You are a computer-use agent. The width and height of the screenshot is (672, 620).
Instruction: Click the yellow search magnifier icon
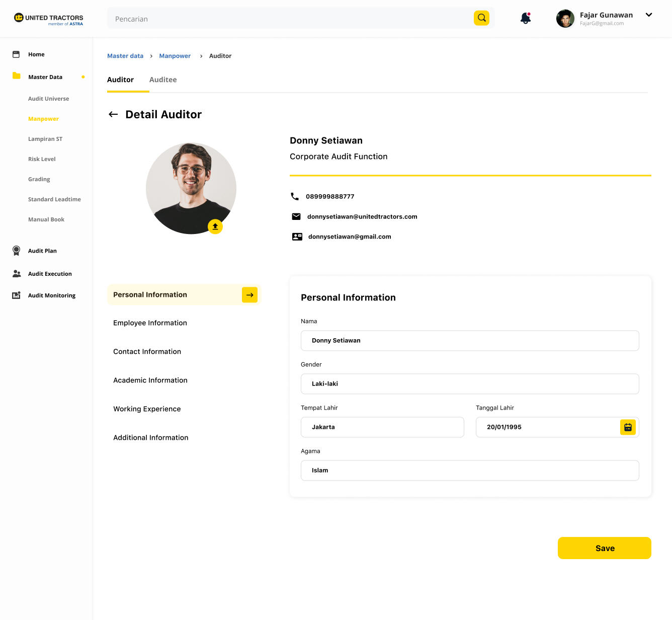pyautogui.click(x=481, y=18)
